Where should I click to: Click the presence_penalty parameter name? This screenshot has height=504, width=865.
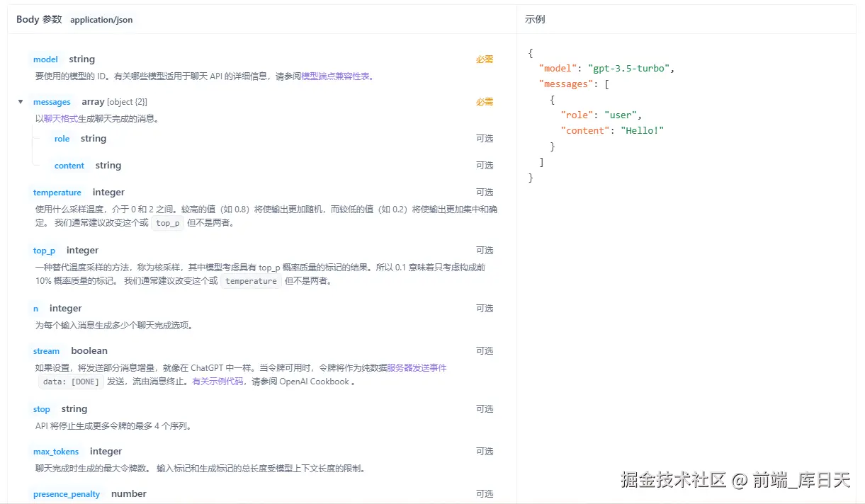[67, 493]
